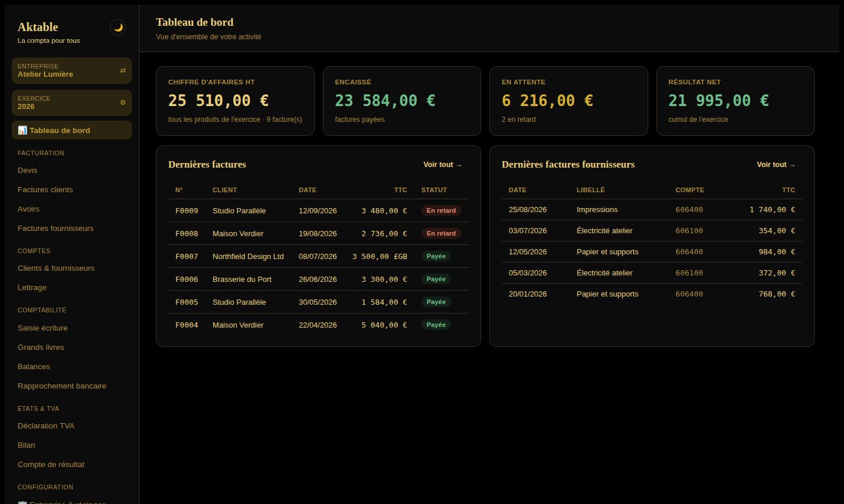Screen dimensions: 844x504
Task: Click client Northfield Design Ltd
Action: [248, 257]
